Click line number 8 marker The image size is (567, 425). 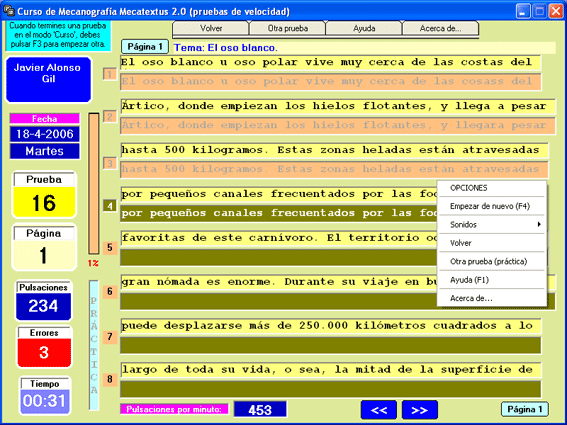pyautogui.click(x=110, y=379)
